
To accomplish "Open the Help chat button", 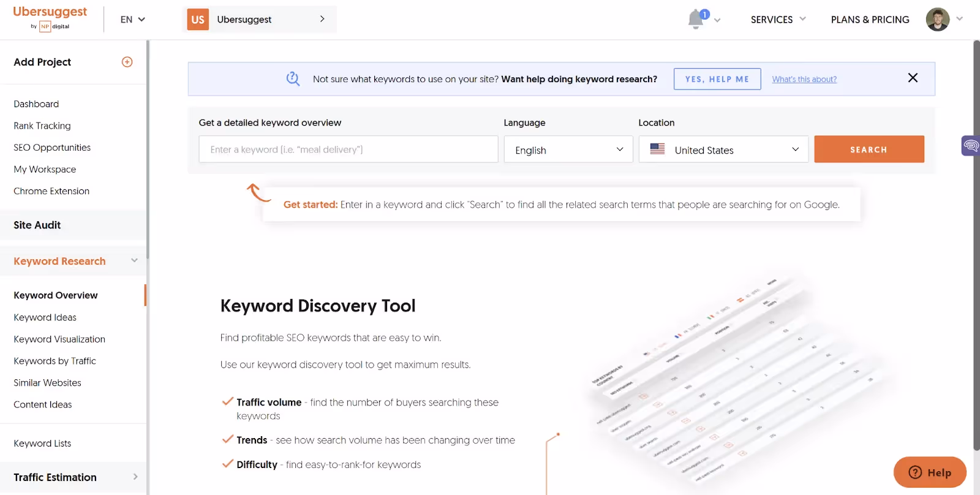I will [x=930, y=472].
